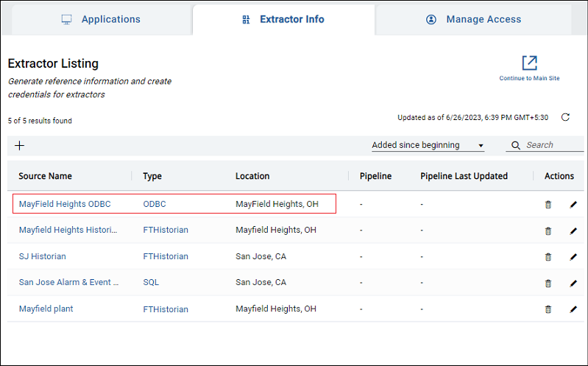Open MayField Heights ODBC source
The width and height of the screenshot is (588, 366).
click(x=65, y=204)
